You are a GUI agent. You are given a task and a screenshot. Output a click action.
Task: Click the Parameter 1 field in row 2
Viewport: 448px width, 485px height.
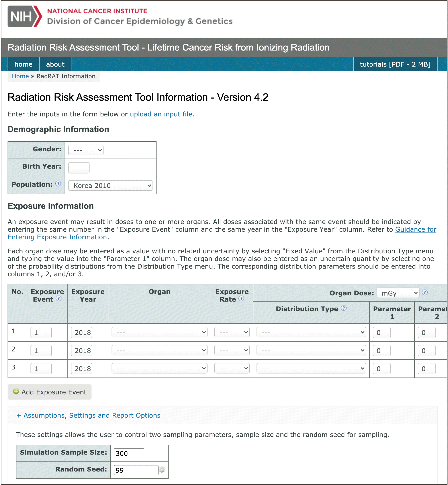382,351
